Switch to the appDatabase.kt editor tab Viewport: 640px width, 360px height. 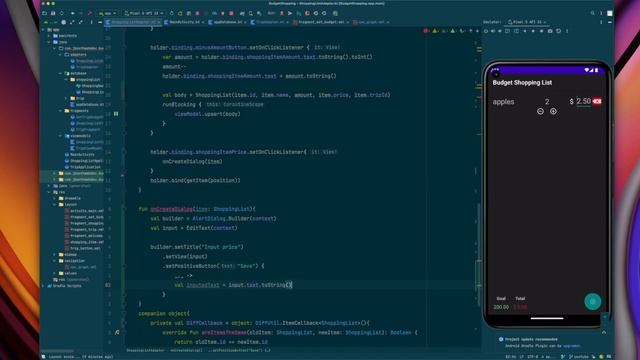tap(227, 22)
